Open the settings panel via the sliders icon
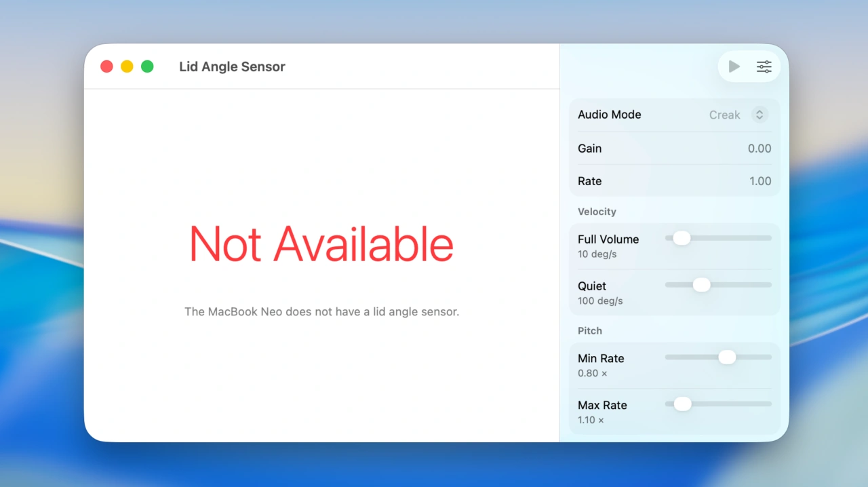Viewport: 868px width, 487px height. point(764,66)
